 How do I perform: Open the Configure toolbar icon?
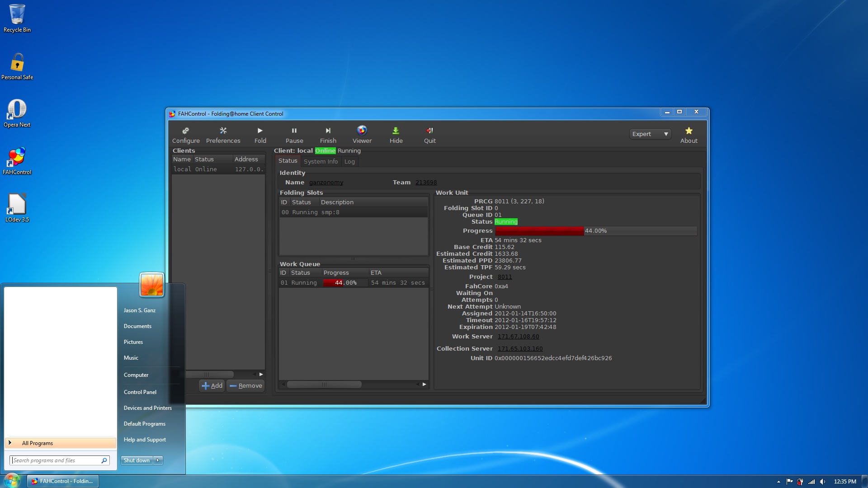[185, 135]
